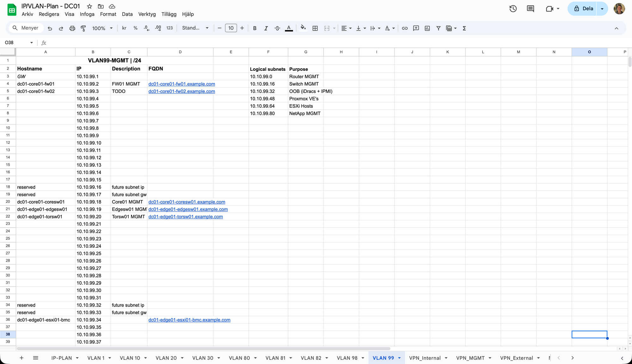
Task: Open the VLAN 99 tab dropdown arrow
Action: coord(399,358)
